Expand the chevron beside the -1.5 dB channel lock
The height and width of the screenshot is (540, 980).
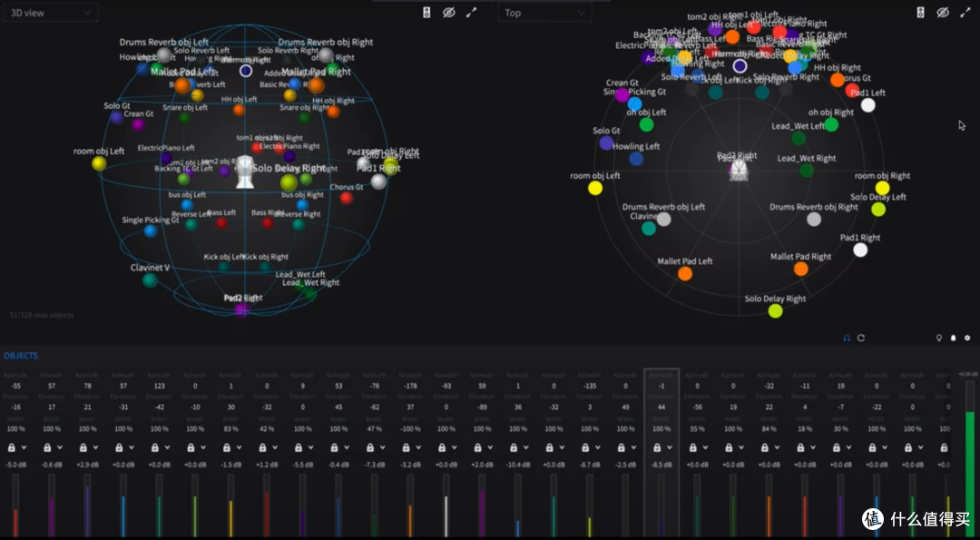tap(240, 448)
